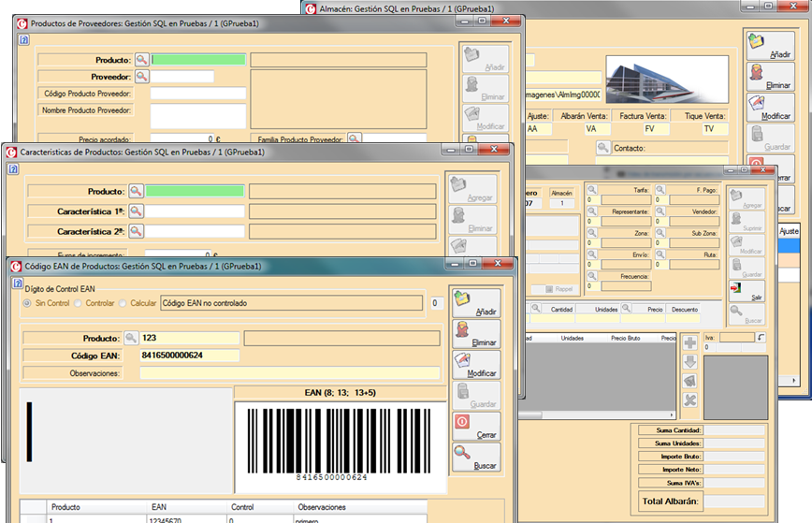The image size is (812, 523).
Task: Click Cerrar button in Código EAN window
Action: coord(476,427)
